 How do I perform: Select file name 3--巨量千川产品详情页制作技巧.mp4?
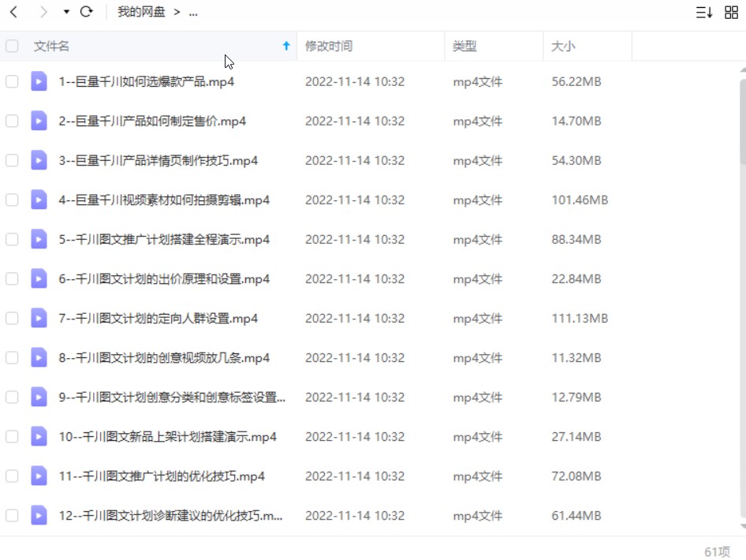click(159, 161)
